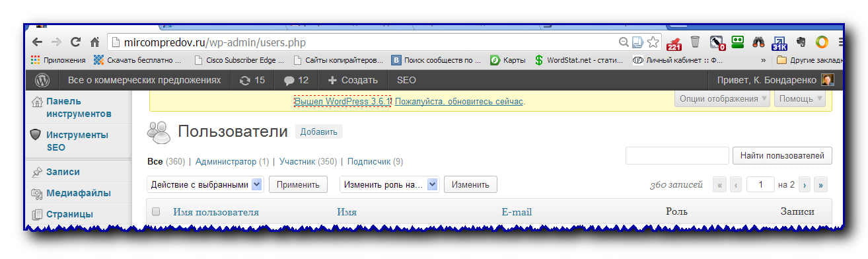Open the Cisco Subscriber Edge bookmark

[239, 60]
